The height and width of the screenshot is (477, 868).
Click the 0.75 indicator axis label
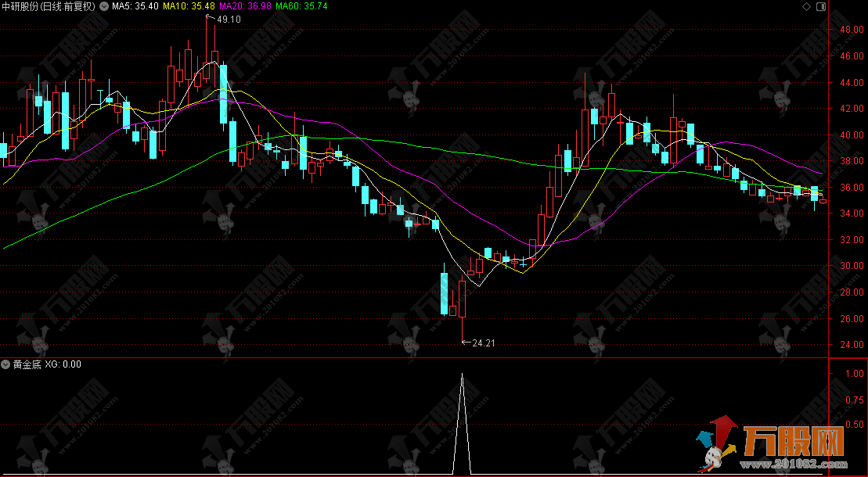pos(854,400)
